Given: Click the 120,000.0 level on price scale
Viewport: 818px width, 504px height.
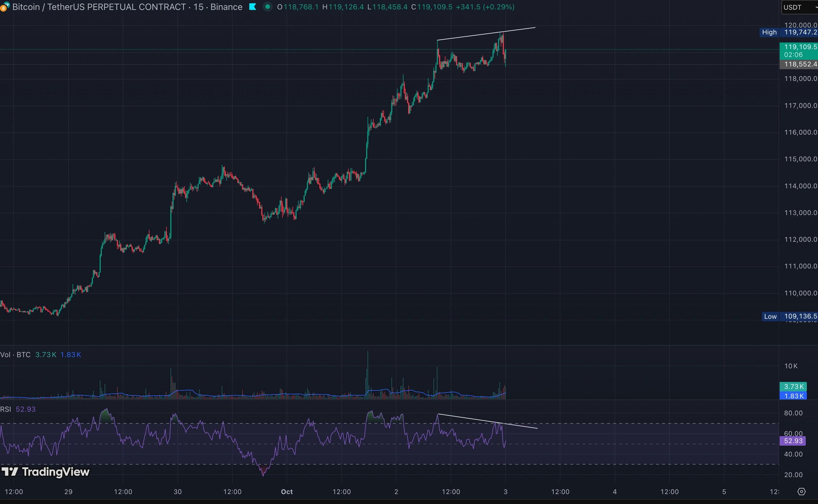Looking at the screenshot, I should (800, 25).
